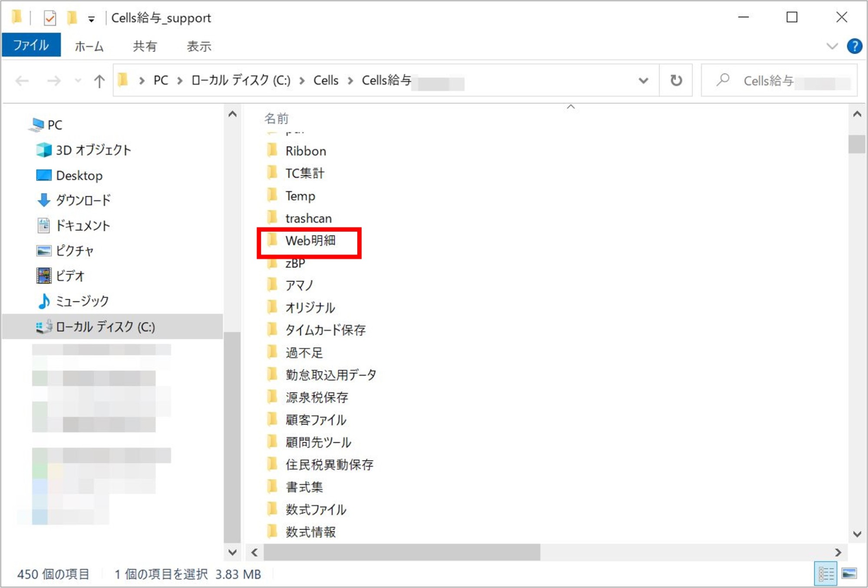This screenshot has width=868, height=588.
Task: Open the Customize Quick Access Toolbar dropdown
Action: tap(91, 19)
